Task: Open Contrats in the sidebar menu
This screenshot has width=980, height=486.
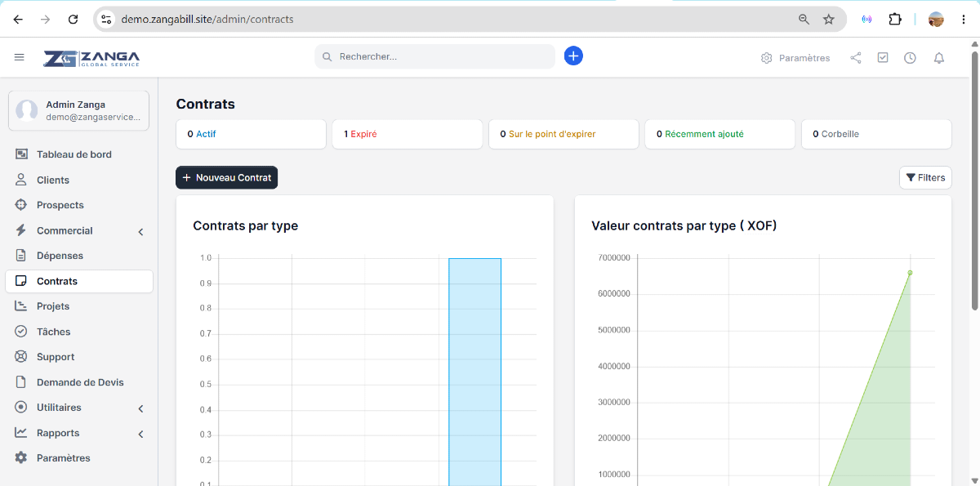Action: pos(78,281)
